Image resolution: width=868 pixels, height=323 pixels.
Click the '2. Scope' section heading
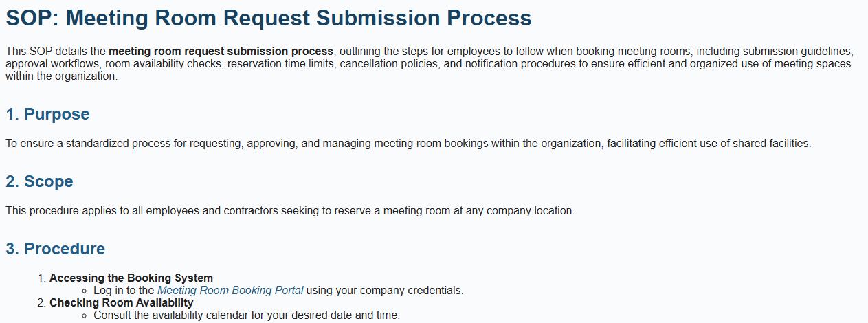click(39, 181)
